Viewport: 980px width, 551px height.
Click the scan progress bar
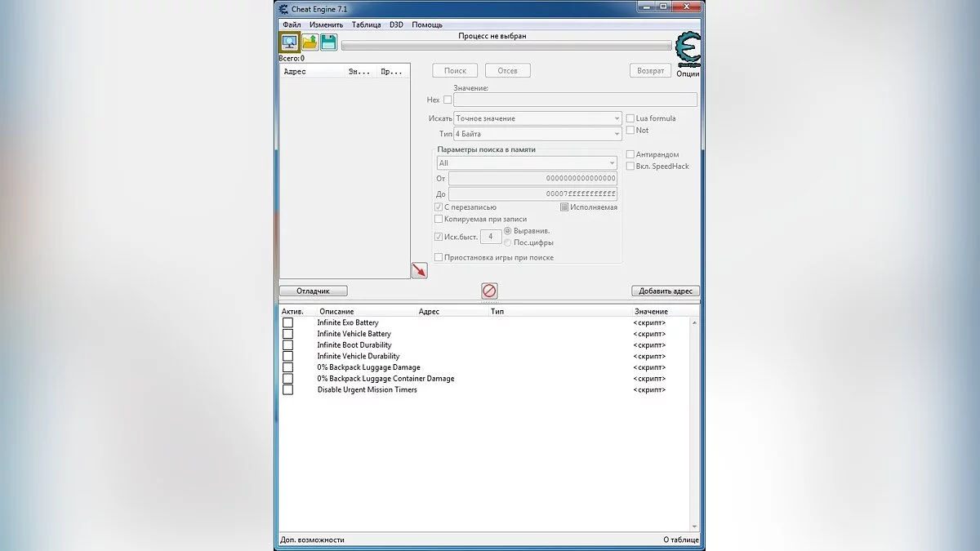(506, 47)
